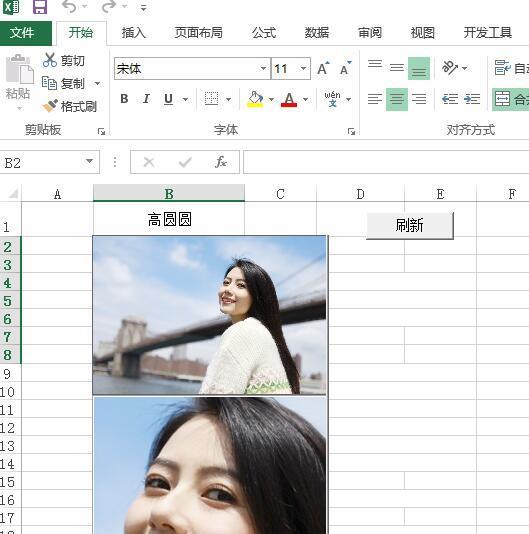Toggle Bottom Align icon

tap(419, 68)
